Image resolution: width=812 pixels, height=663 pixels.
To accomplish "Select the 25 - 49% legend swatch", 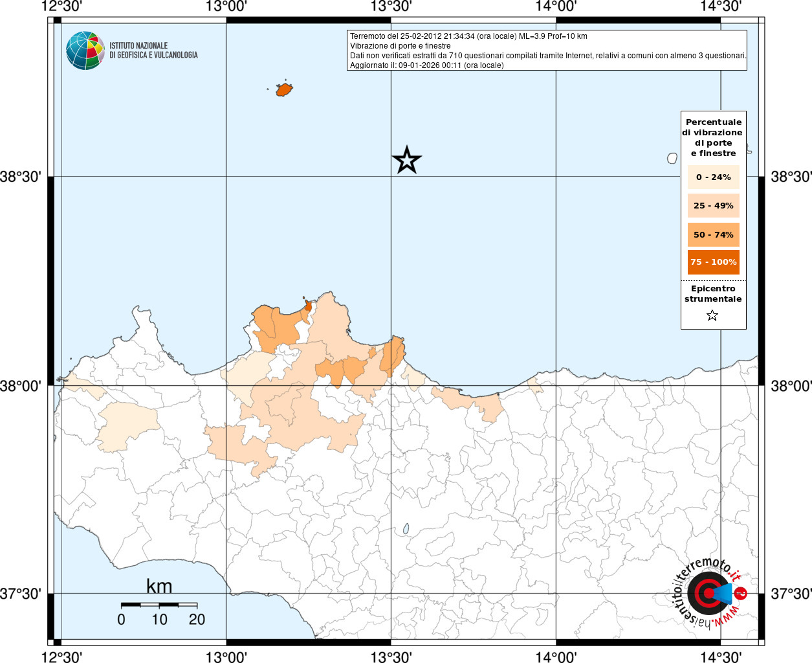I will click(x=713, y=206).
